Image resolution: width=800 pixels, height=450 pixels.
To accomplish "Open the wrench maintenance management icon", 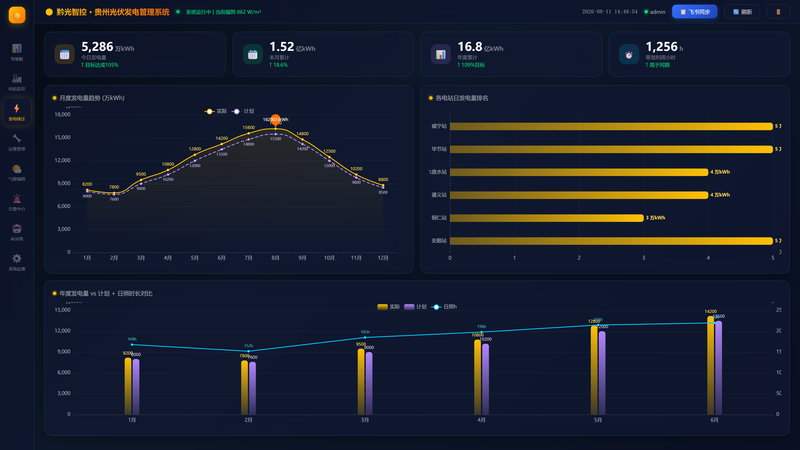I will 17,142.
